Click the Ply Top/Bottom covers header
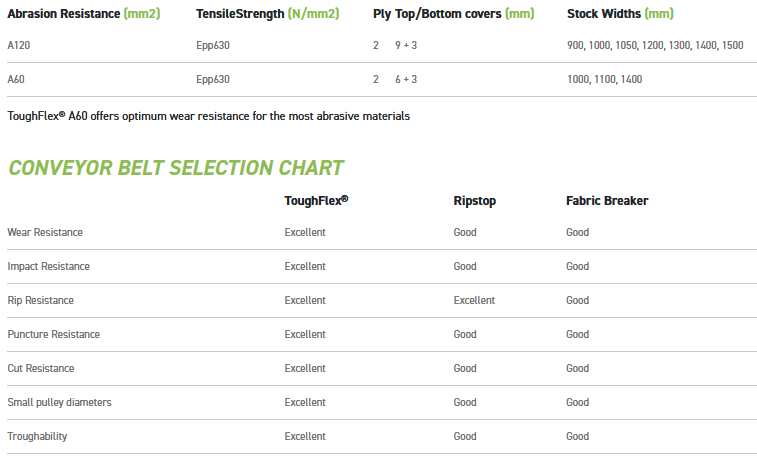Image resolution: width=757 pixels, height=476 pixels. pos(453,14)
